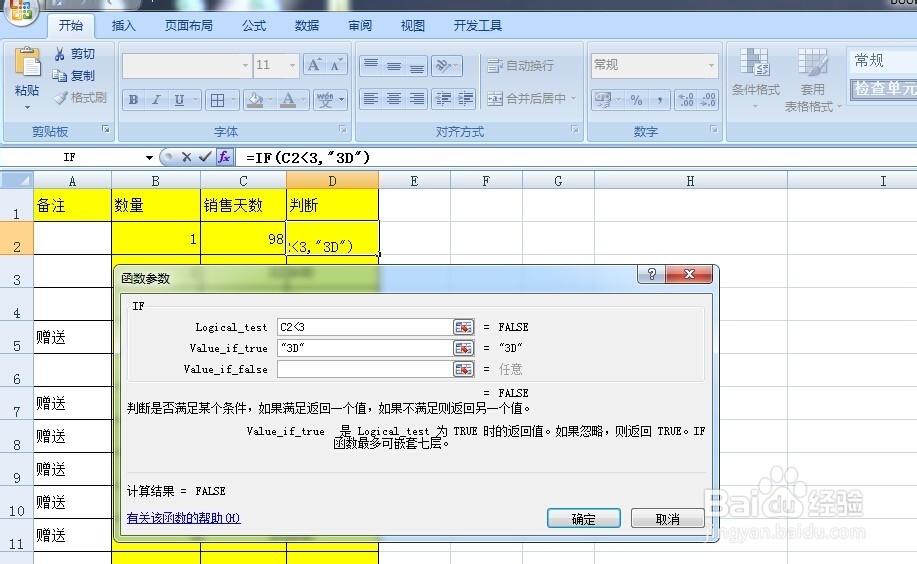Click the 取消 Cancel button
The image size is (917, 564).
pyautogui.click(x=667, y=519)
